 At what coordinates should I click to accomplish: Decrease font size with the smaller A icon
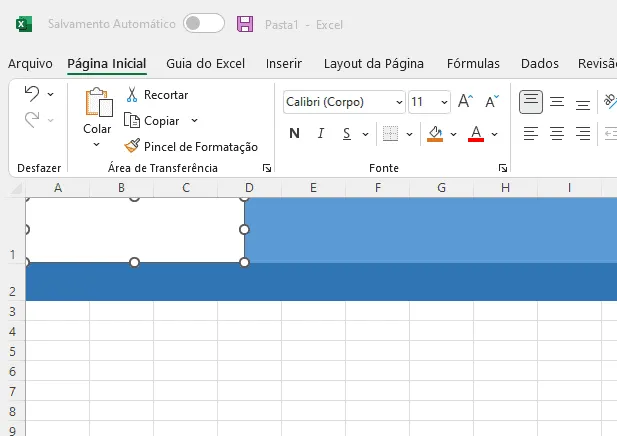click(491, 102)
